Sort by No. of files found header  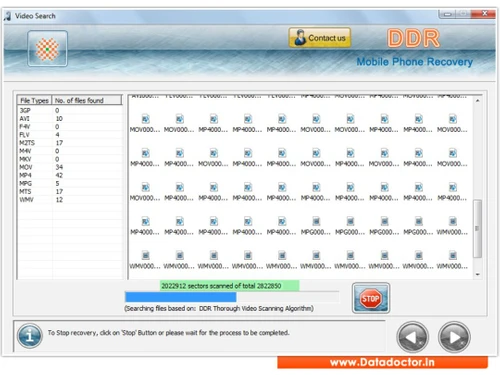pos(87,100)
